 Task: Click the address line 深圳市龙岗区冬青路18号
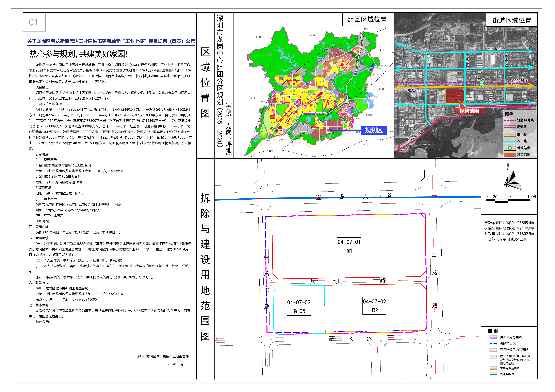59,182
